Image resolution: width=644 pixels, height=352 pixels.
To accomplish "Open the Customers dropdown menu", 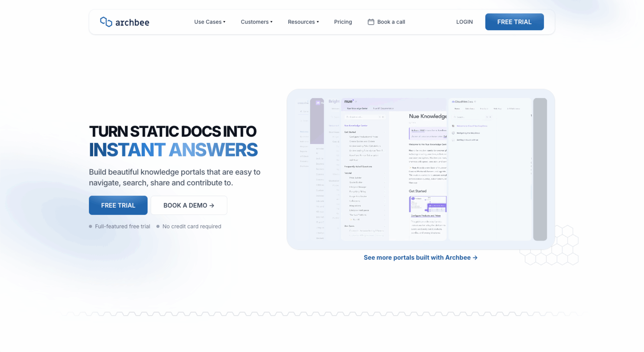I will [256, 22].
